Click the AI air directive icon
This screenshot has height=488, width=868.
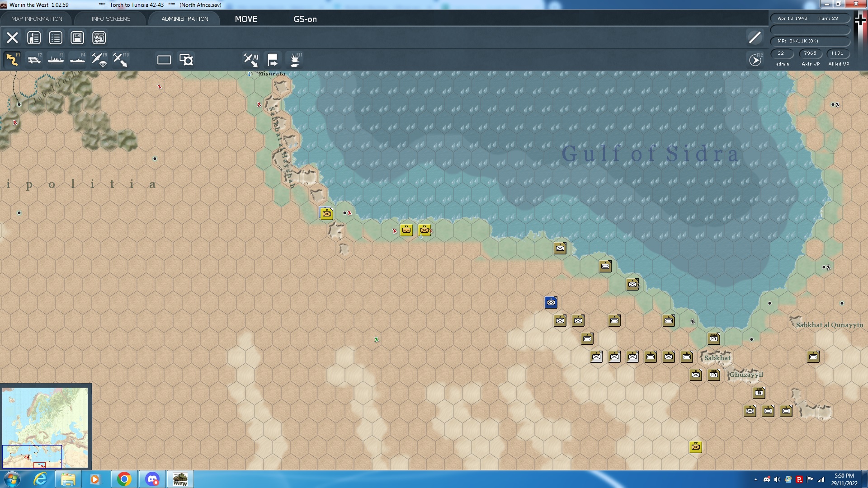click(251, 60)
